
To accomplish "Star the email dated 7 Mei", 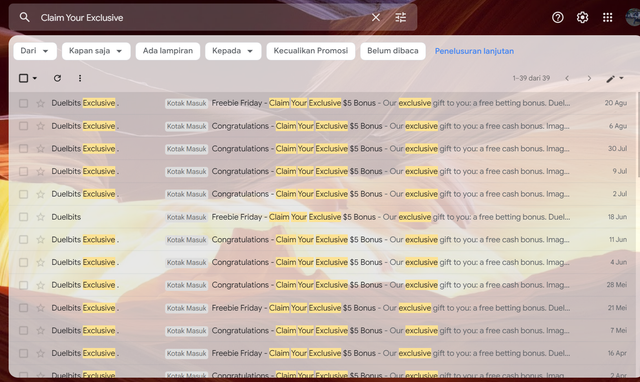I will [x=40, y=331].
